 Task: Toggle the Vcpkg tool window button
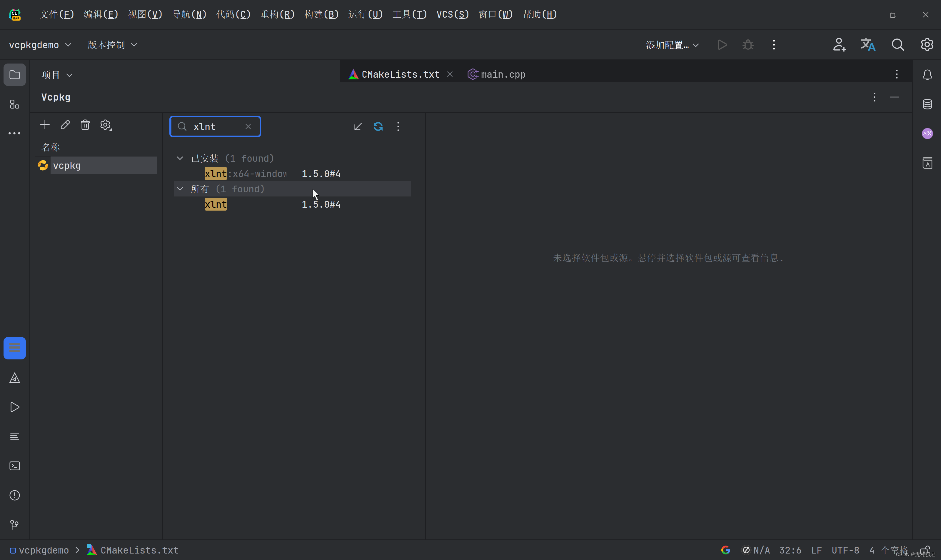15,348
